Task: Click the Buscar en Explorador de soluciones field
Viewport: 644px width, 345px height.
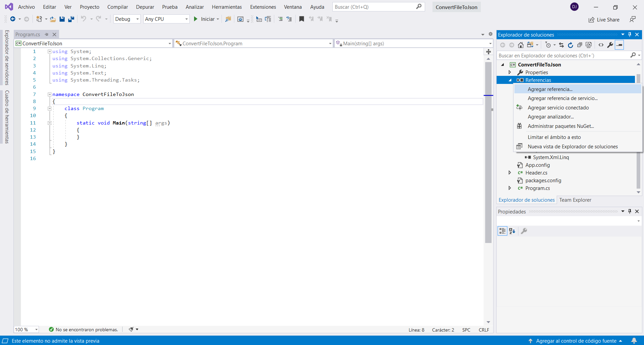Action: click(x=563, y=56)
